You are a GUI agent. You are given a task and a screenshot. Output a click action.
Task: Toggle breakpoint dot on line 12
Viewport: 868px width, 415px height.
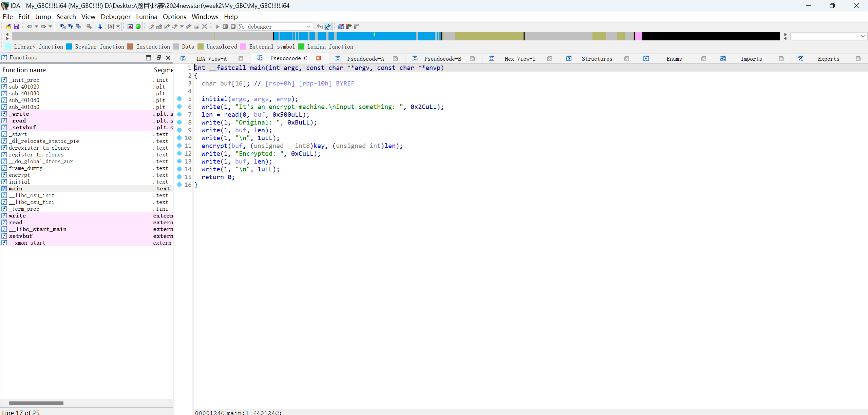click(x=180, y=153)
